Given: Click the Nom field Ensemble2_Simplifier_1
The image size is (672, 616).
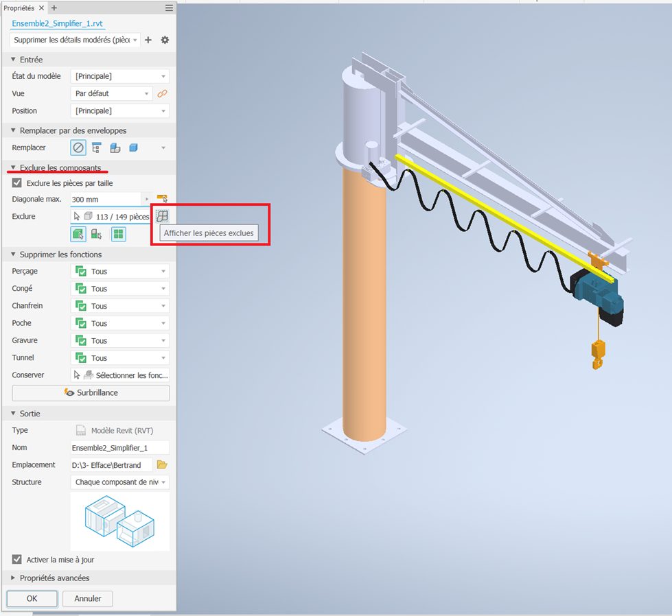Looking at the screenshot, I should pos(119,448).
